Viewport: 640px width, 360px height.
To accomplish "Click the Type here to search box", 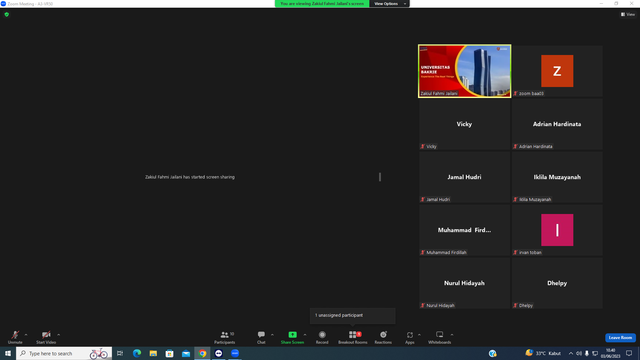I will tap(64, 353).
